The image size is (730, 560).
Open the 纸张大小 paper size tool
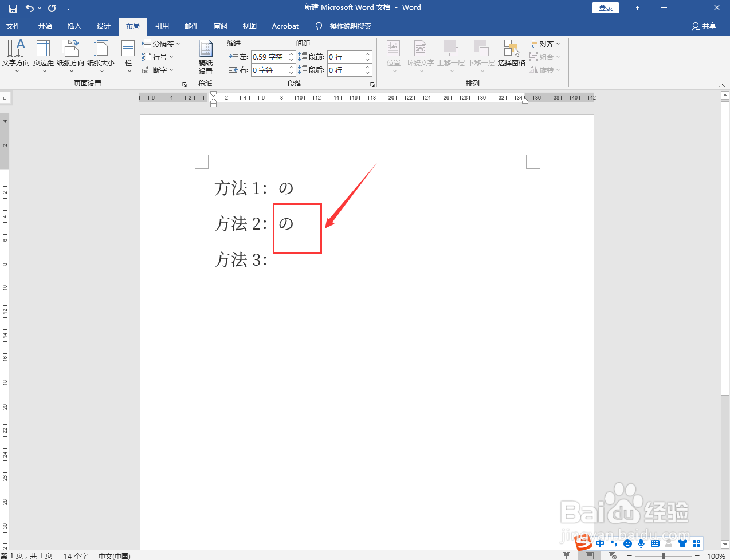point(101,56)
